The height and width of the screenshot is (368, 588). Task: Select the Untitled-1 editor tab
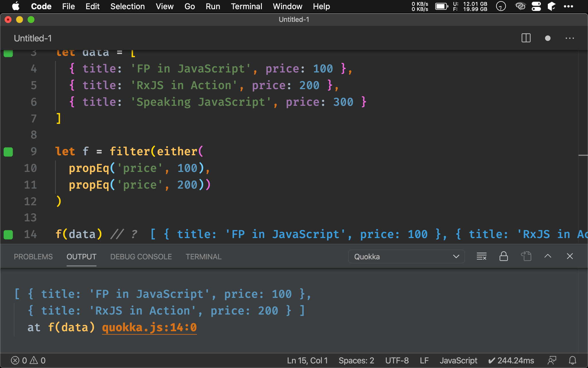pyautogui.click(x=33, y=38)
